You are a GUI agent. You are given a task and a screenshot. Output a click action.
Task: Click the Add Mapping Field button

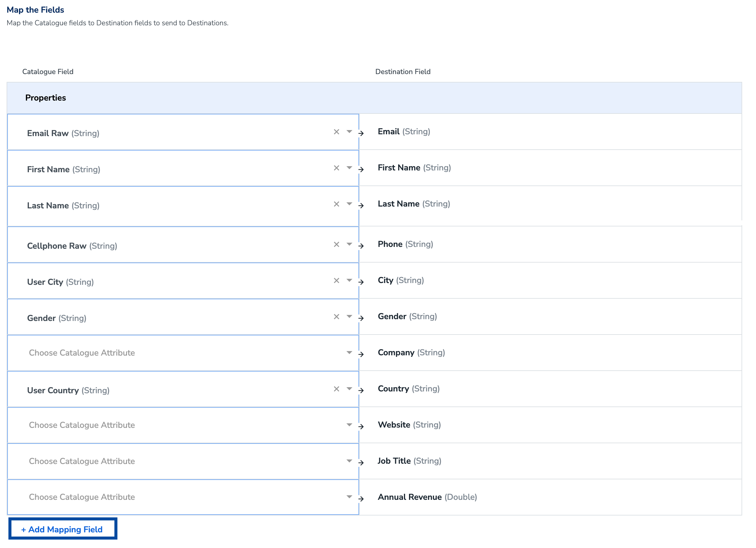tap(62, 529)
